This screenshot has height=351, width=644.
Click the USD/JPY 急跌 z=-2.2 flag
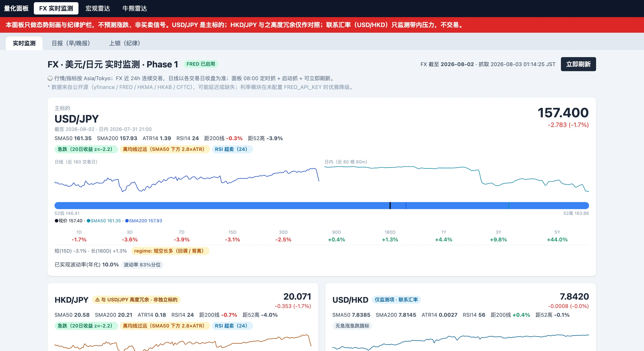coord(86,149)
